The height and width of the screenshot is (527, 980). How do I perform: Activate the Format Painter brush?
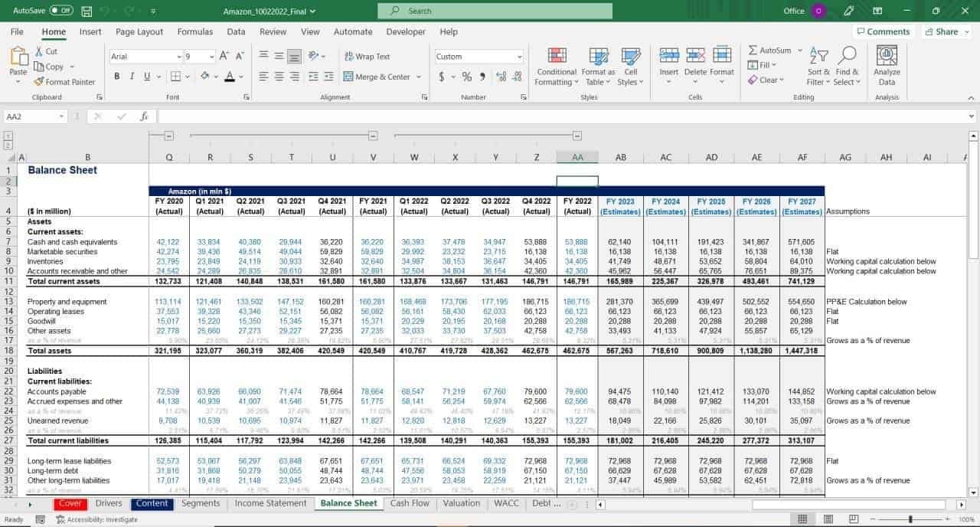pyautogui.click(x=40, y=82)
